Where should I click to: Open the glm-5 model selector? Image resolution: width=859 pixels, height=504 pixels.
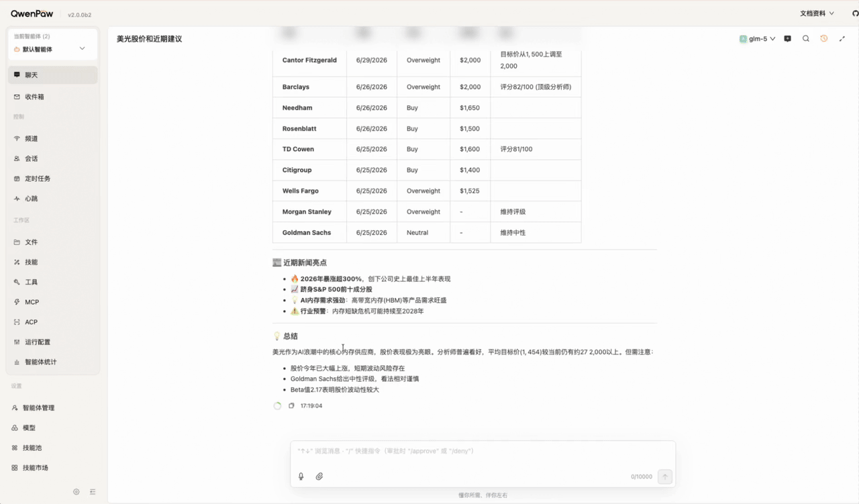758,39
